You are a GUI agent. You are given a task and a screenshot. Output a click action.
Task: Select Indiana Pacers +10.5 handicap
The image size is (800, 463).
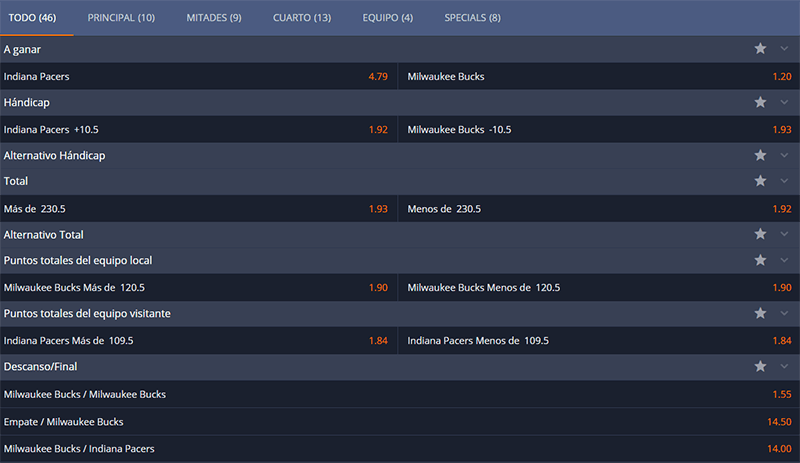[x=198, y=130]
